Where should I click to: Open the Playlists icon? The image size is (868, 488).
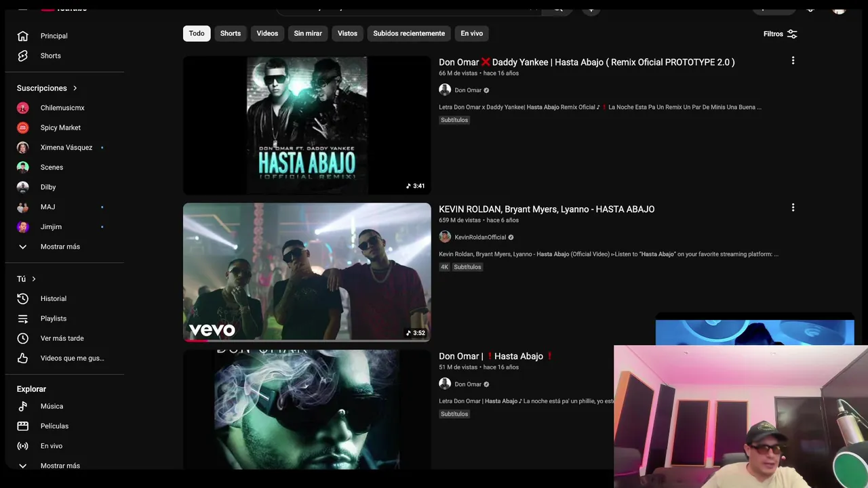point(22,319)
